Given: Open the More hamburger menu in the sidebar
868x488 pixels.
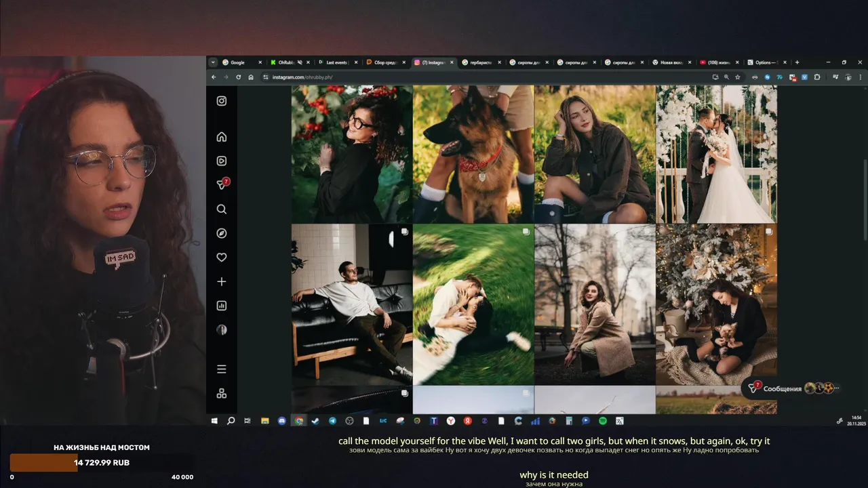Looking at the screenshot, I should pyautogui.click(x=221, y=369).
